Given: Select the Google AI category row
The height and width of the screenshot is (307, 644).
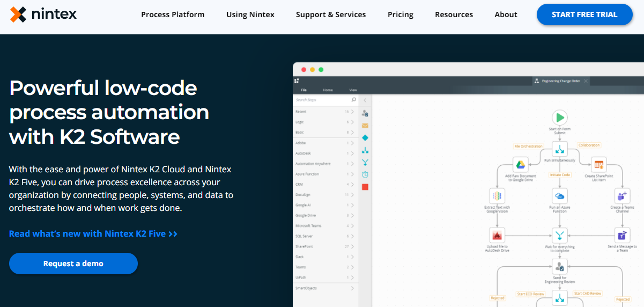Looking at the screenshot, I should tap(325, 205).
